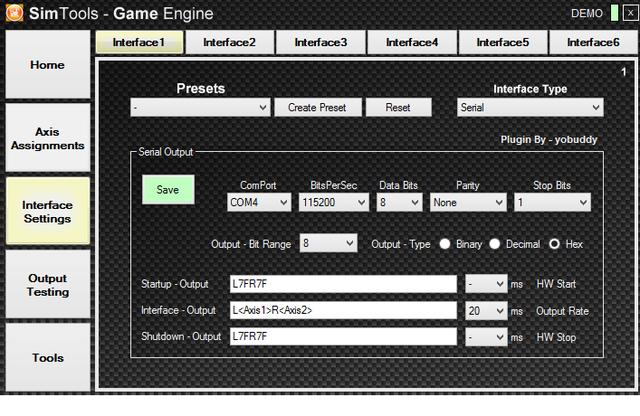Image resolution: width=640 pixels, height=416 pixels.
Task: Click the 'Serial Output' group label
Action: (x=165, y=152)
